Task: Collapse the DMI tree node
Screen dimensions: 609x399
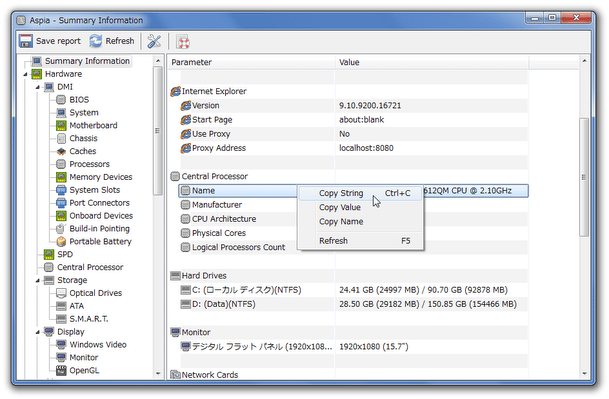Action: (x=38, y=87)
